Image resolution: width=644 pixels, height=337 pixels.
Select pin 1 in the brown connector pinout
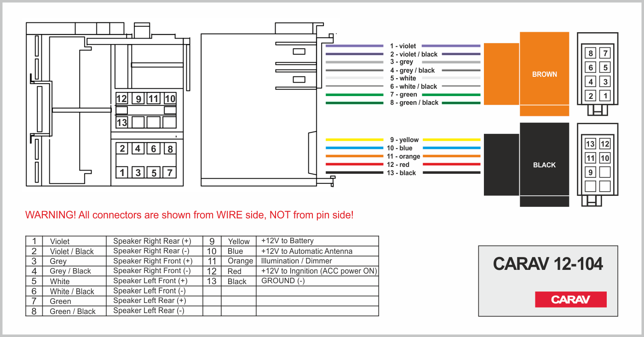[x=605, y=96]
